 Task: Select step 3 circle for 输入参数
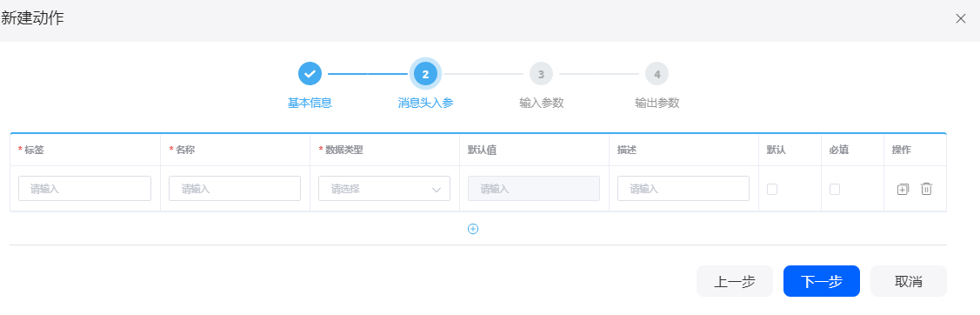click(x=541, y=74)
